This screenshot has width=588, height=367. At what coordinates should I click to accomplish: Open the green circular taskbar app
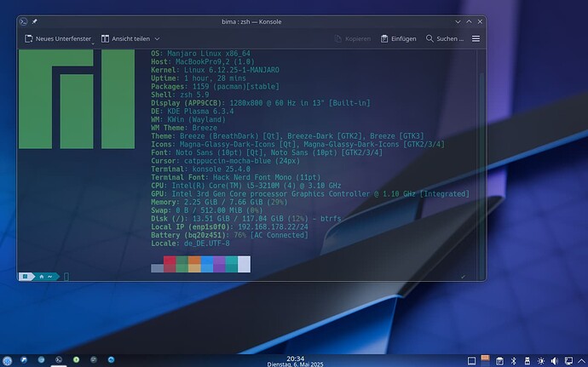click(x=76, y=360)
